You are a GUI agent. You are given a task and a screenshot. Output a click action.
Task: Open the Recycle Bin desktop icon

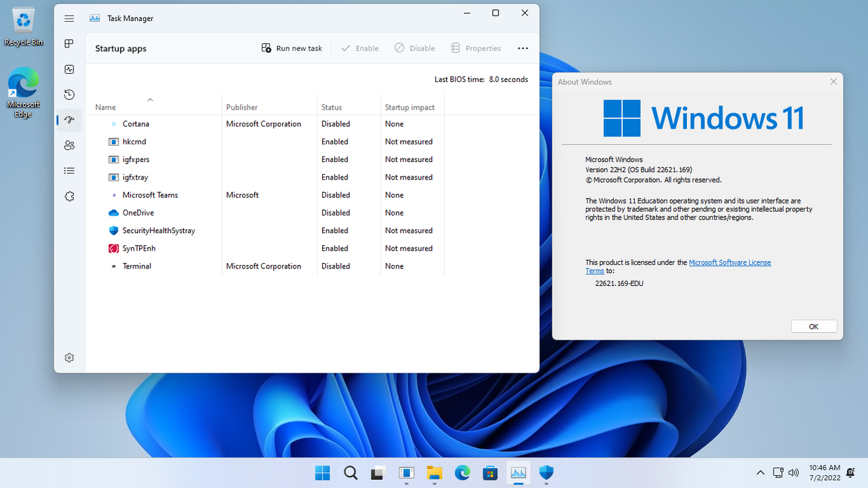pyautogui.click(x=23, y=27)
